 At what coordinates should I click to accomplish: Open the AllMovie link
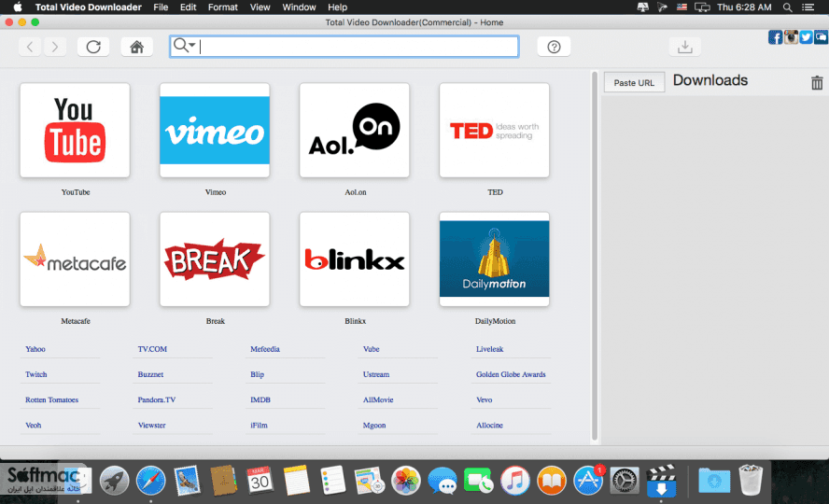378,399
